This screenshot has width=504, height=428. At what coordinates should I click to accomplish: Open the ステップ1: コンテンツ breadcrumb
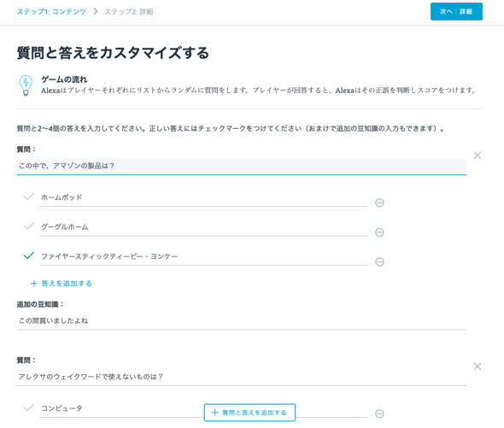pyautogui.click(x=51, y=12)
